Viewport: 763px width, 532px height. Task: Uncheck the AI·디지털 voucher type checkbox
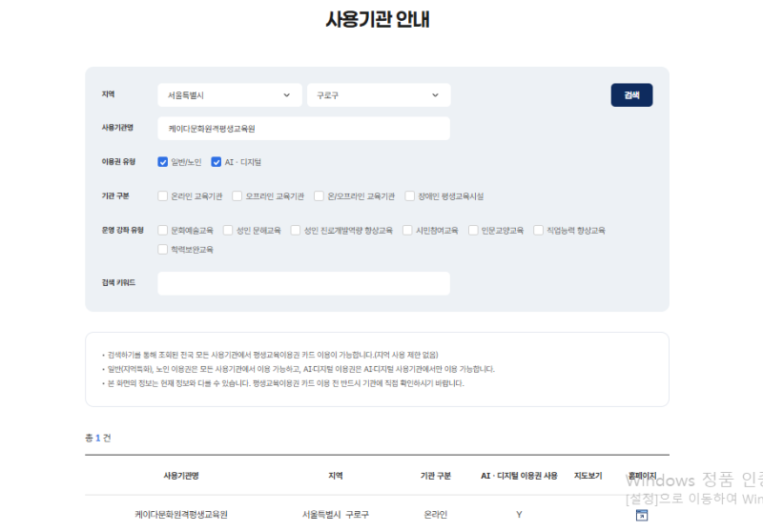[217, 162]
